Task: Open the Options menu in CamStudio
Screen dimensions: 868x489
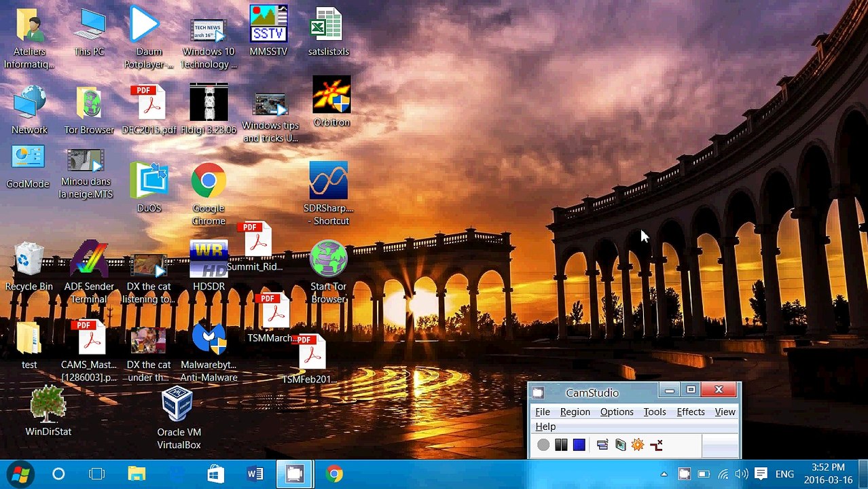Action: pos(617,412)
